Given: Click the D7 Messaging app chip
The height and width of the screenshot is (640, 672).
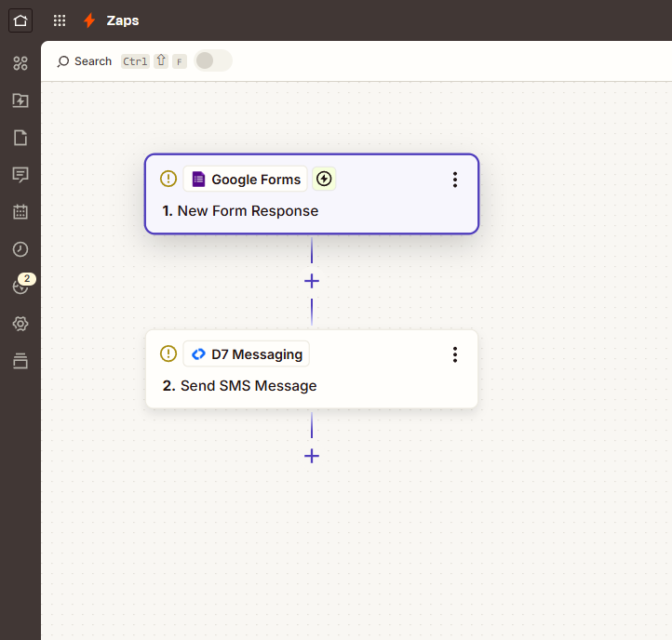Looking at the screenshot, I should point(247,353).
